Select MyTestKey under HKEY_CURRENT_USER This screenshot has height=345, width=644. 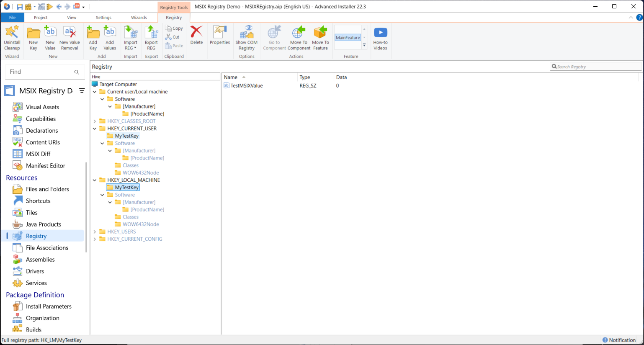126,136
